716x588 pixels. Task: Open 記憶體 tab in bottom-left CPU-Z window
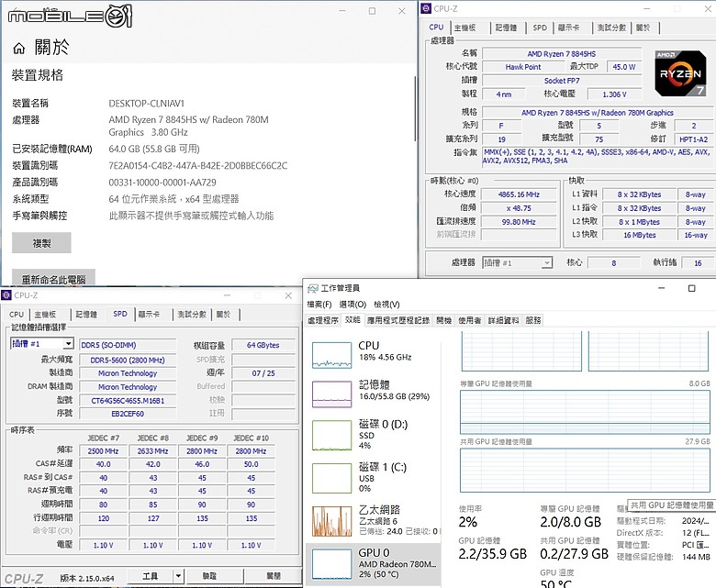tap(86, 315)
